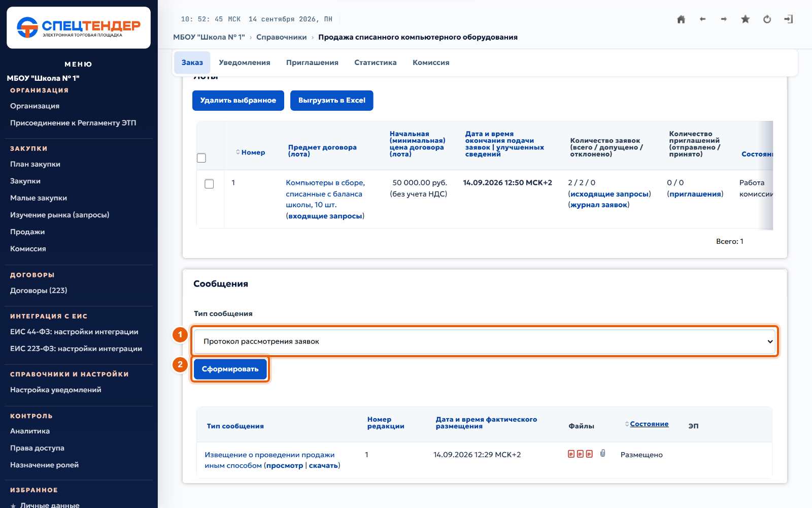Open Малые закупки in the sidebar
This screenshot has height=508, width=812.
[x=39, y=198]
